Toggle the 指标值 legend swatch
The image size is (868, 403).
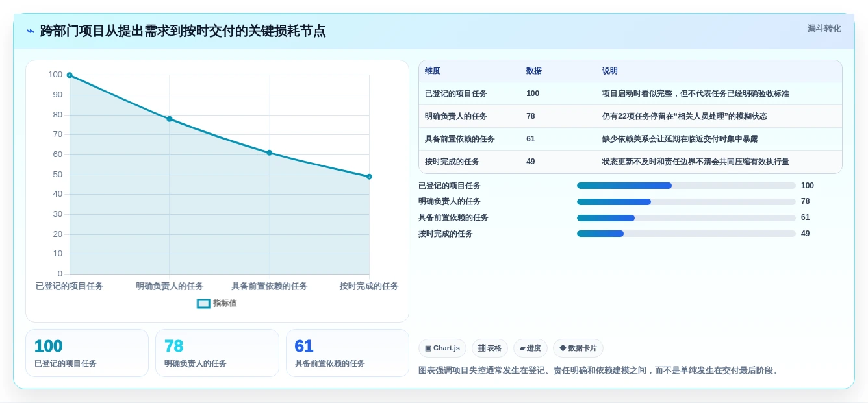[203, 303]
